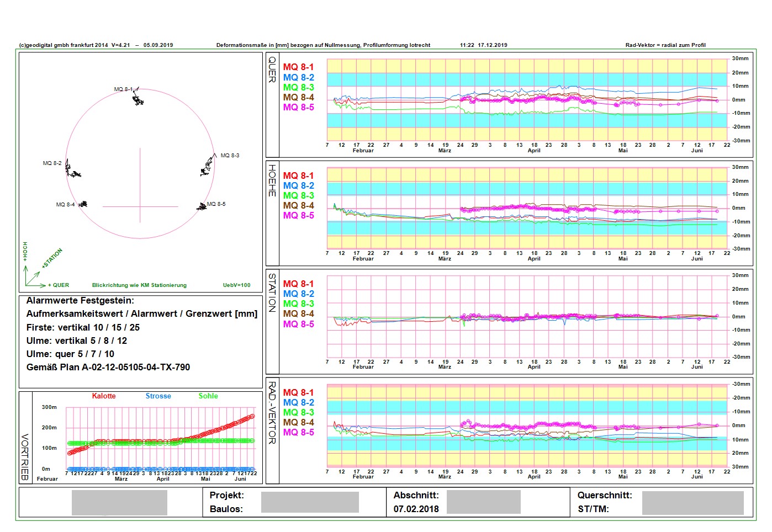The height and width of the screenshot is (532, 772).
Task: Click MQ 8-5 legend entry in HOEHE chart
Action: click(298, 216)
